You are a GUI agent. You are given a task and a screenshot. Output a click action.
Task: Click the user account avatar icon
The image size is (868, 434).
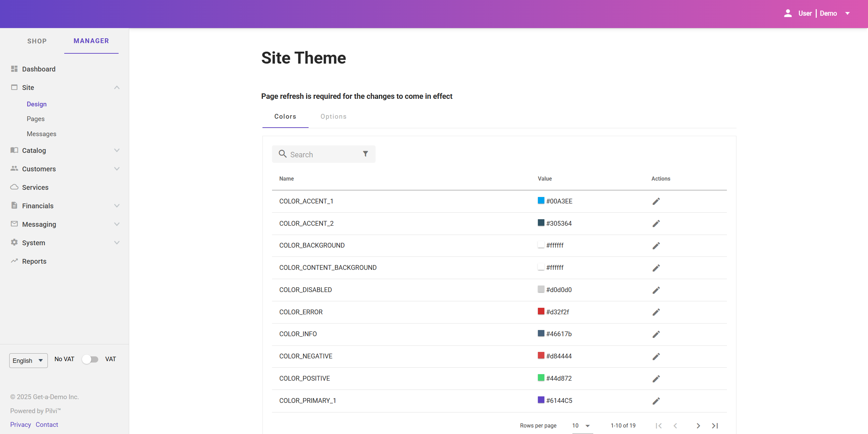point(788,13)
